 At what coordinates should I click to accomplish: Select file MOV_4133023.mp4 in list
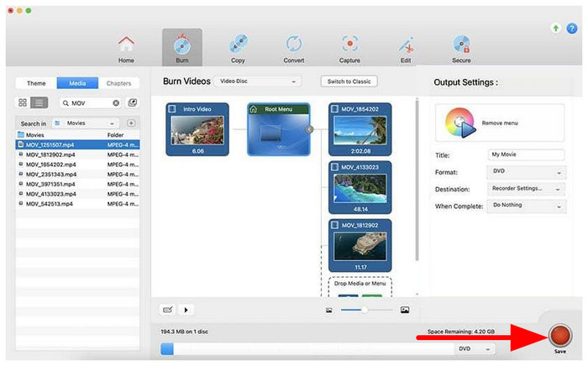(77, 194)
